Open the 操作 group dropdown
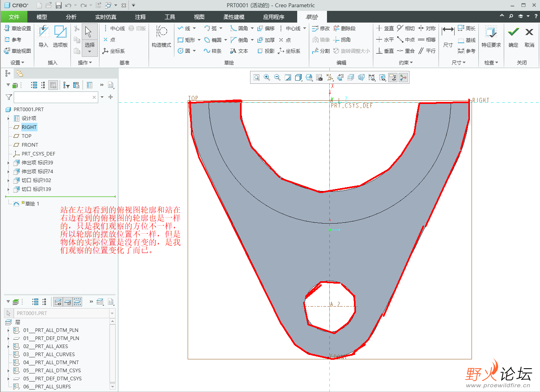The width and height of the screenshot is (540, 392). point(85,62)
